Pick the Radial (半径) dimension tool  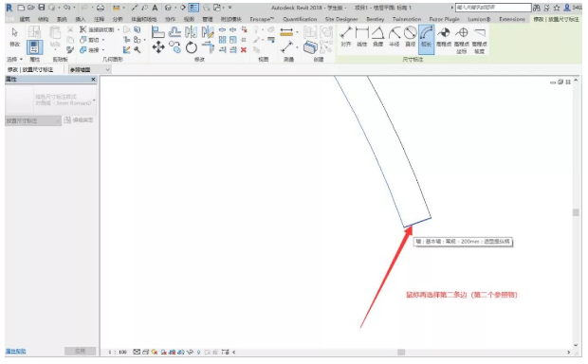pyautogui.click(x=395, y=37)
